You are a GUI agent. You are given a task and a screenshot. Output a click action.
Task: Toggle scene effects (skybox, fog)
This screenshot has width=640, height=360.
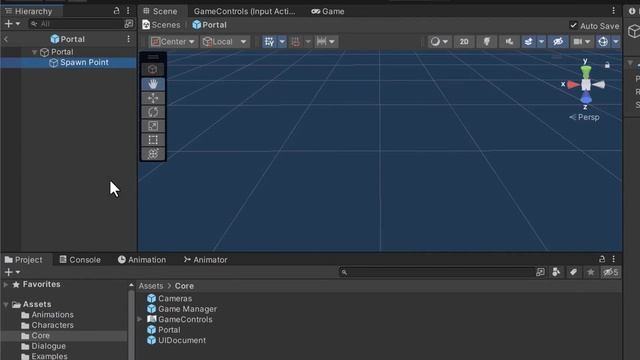tap(529, 42)
